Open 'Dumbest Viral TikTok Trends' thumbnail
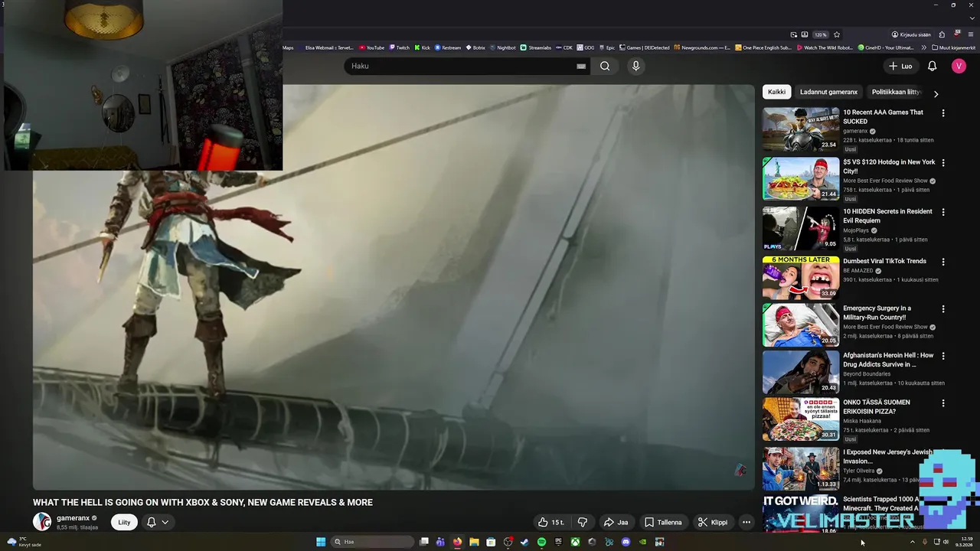Image resolution: width=980 pixels, height=551 pixels. [801, 278]
